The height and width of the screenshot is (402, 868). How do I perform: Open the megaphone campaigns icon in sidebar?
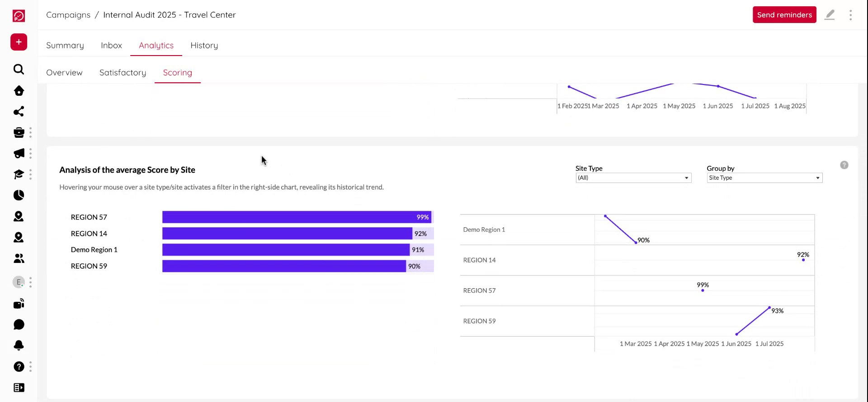click(19, 154)
